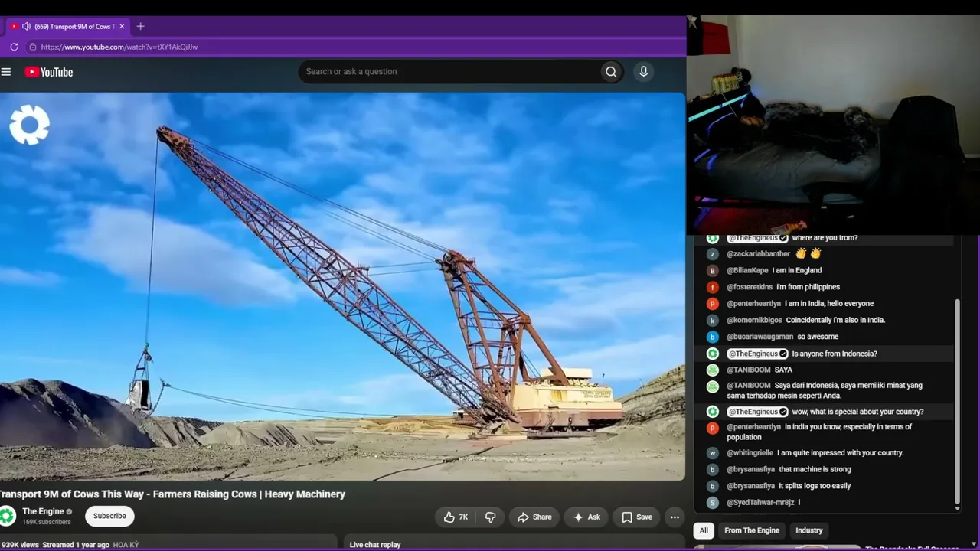This screenshot has height=551, width=980.
Task: Select the "Industry" filter chip
Action: (x=809, y=530)
